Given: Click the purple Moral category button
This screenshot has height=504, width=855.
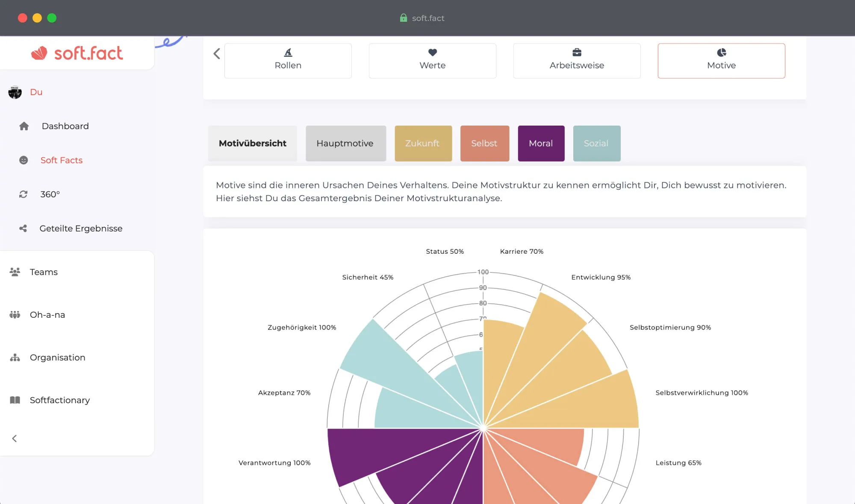Looking at the screenshot, I should [x=541, y=144].
